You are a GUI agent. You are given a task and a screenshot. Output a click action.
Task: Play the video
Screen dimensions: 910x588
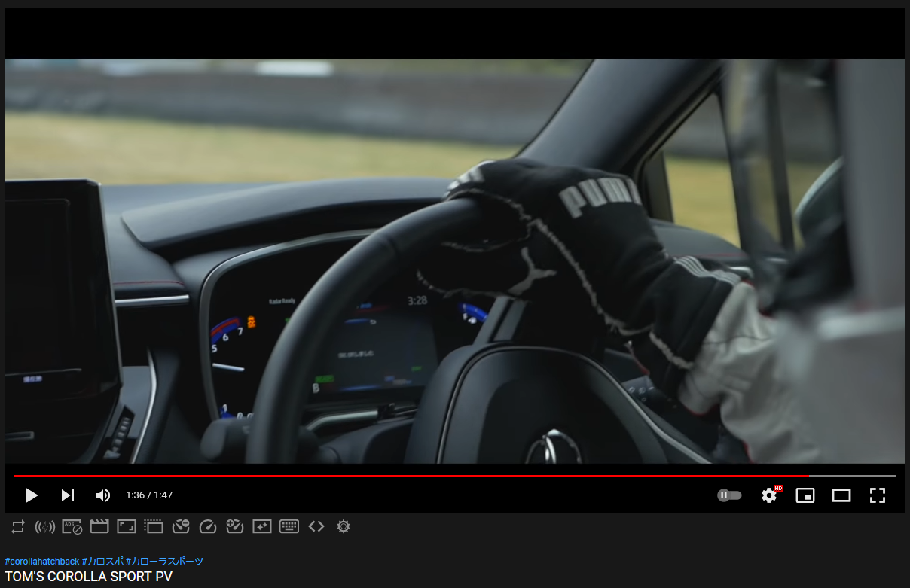click(x=31, y=495)
